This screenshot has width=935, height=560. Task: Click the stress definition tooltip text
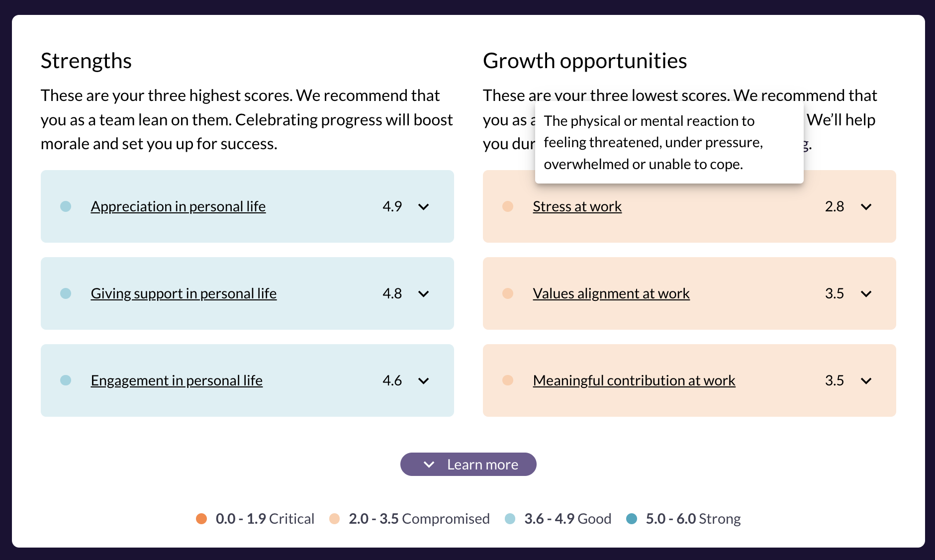tap(653, 143)
